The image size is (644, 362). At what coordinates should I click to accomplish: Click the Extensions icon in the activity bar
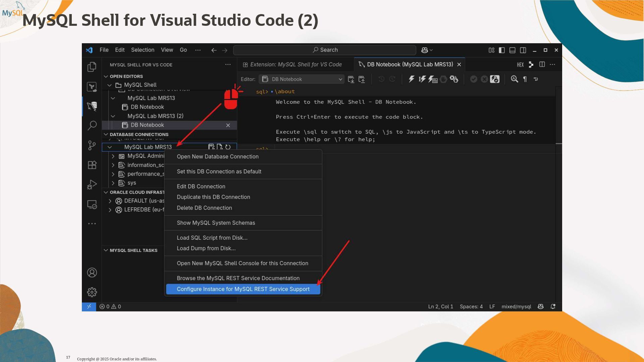click(x=92, y=165)
